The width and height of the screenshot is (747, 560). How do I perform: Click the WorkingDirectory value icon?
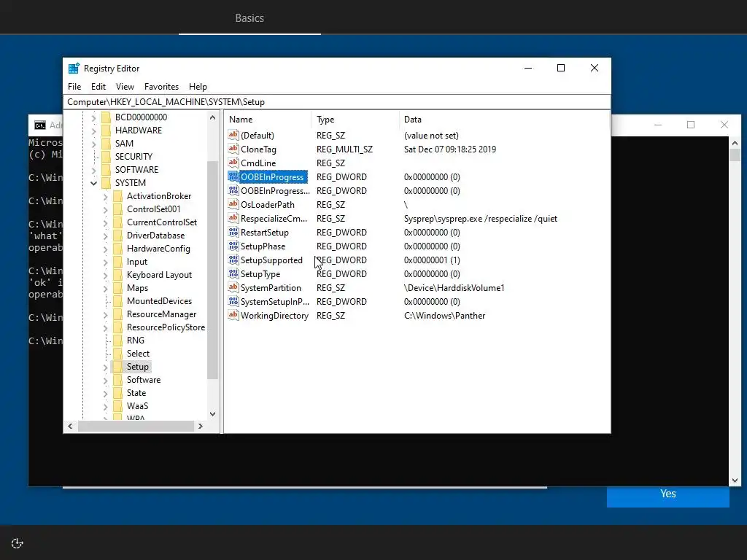click(233, 315)
